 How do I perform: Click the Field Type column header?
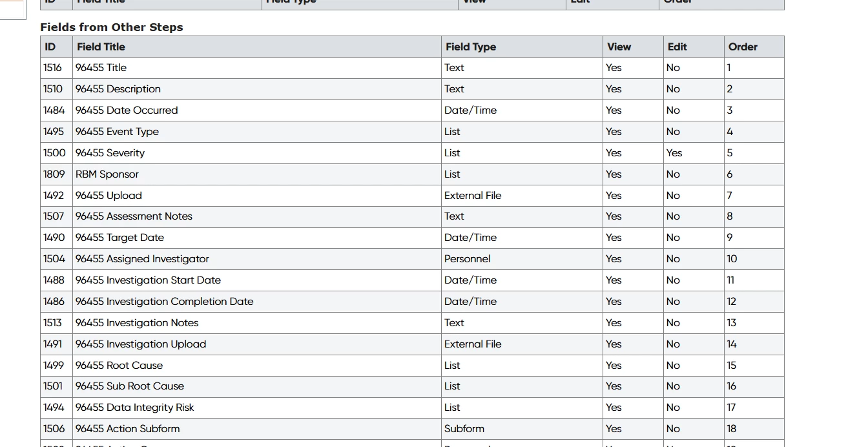471,47
